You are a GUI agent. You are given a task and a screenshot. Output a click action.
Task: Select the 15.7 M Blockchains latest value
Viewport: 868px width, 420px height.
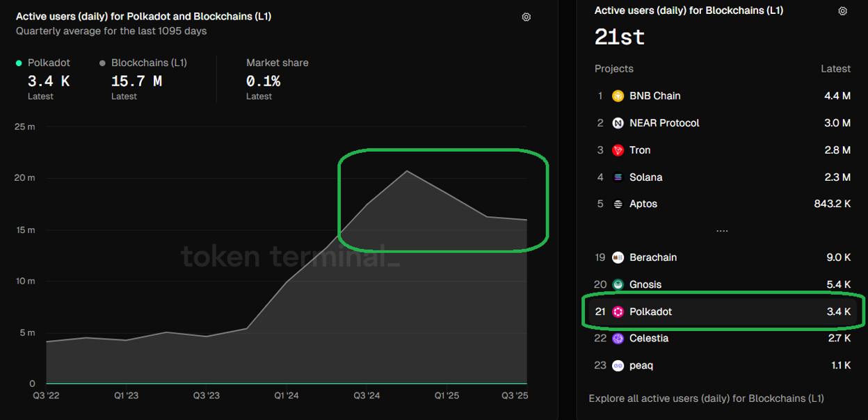[136, 81]
